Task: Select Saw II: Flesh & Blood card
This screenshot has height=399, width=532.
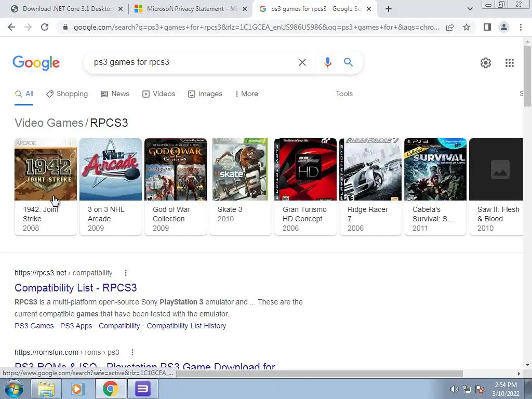Action: pyautogui.click(x=496, y=187)
